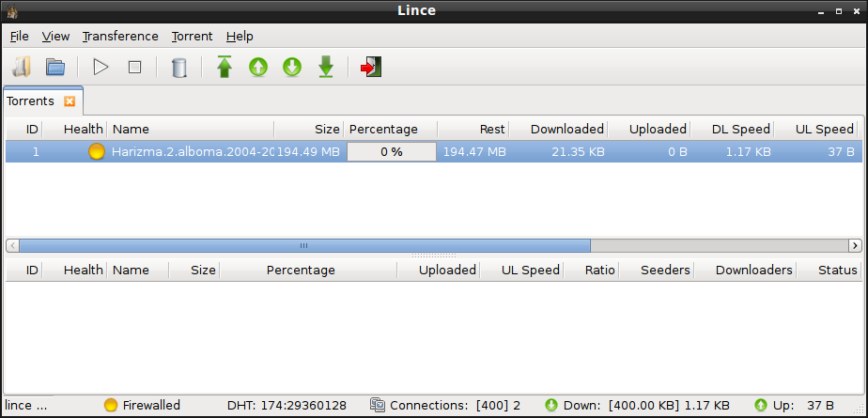Click the horizontal scrollbar thumb
Viewport: 868px width, 418px height.
[x=304, y=245]
